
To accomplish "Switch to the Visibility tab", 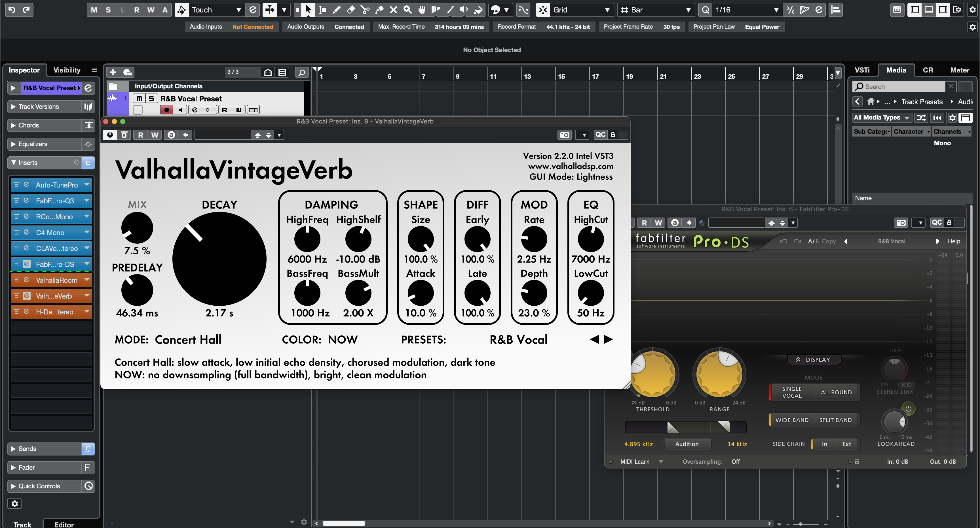I will (x=67, y=70).
